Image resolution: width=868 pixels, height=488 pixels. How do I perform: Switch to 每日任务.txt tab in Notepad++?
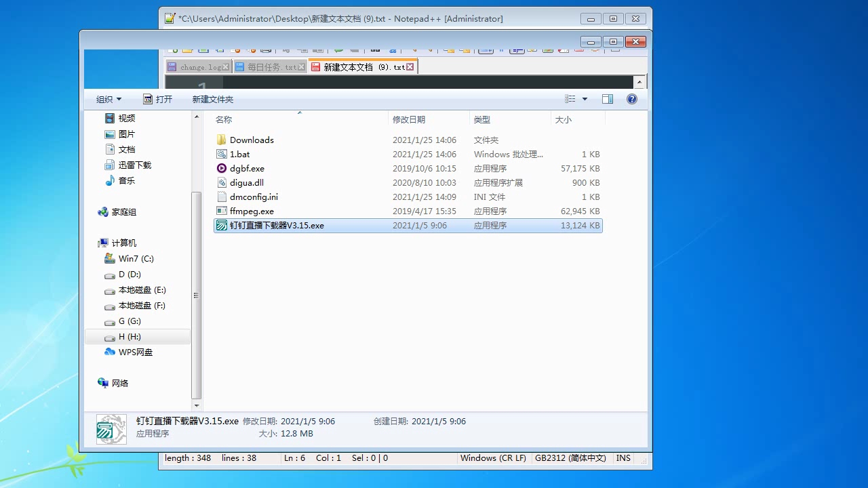point(272,67)
